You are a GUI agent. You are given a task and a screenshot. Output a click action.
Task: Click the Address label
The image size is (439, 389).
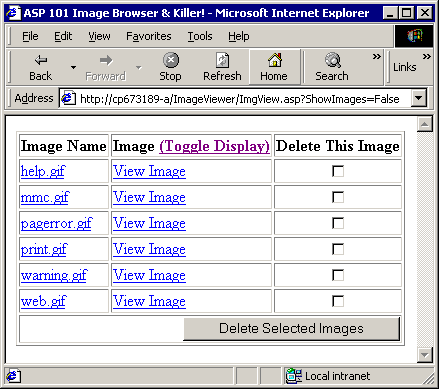[x=34, y=98]
